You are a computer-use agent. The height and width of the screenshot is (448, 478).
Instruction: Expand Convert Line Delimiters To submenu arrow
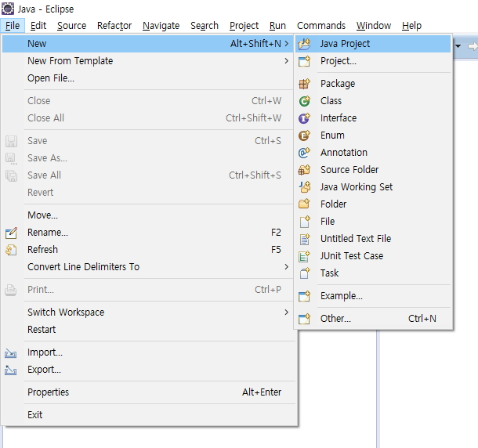click(286, 267)
